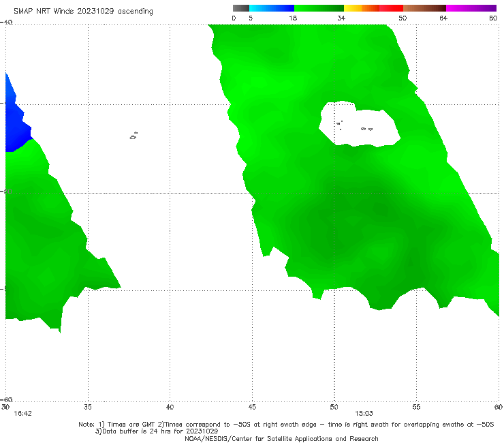
Task: Click the gray segment of the color bar
Action: click(x=241, y=8)
